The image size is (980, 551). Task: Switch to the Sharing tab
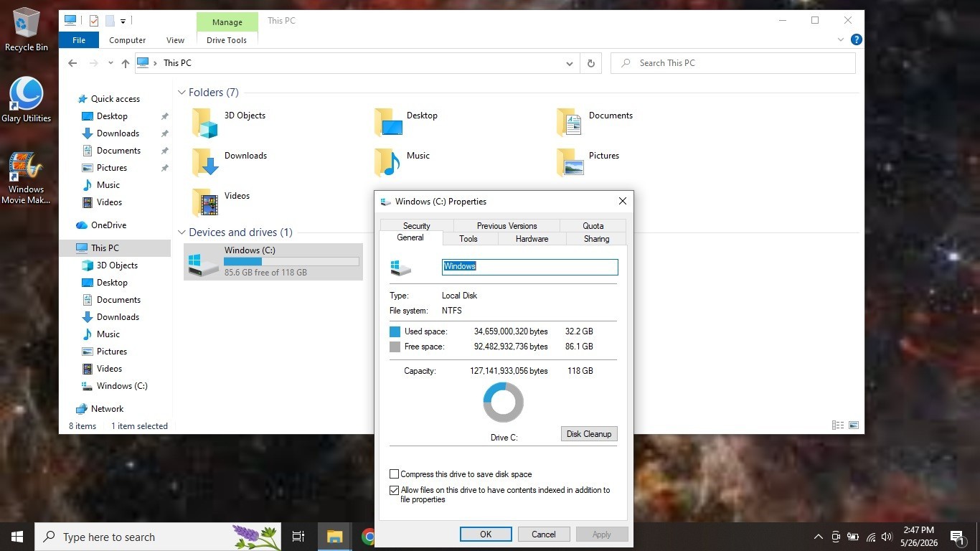[597, 239]
